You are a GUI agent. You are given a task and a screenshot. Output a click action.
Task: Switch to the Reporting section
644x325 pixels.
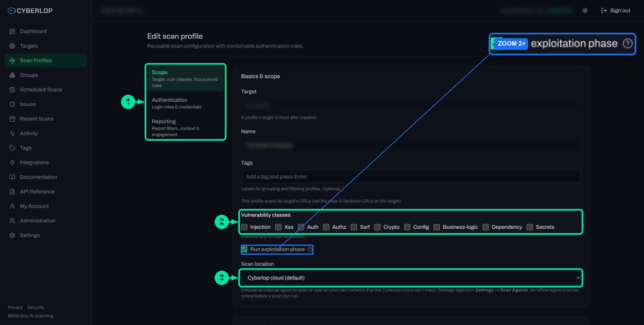[185, 127]
